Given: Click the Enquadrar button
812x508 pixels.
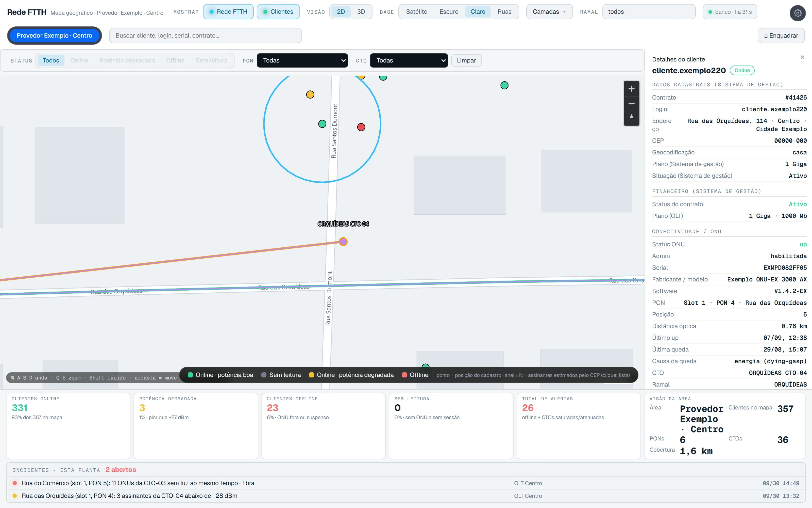Looking at the screenshot, I should pyautogui.click(x=781, y=36).
